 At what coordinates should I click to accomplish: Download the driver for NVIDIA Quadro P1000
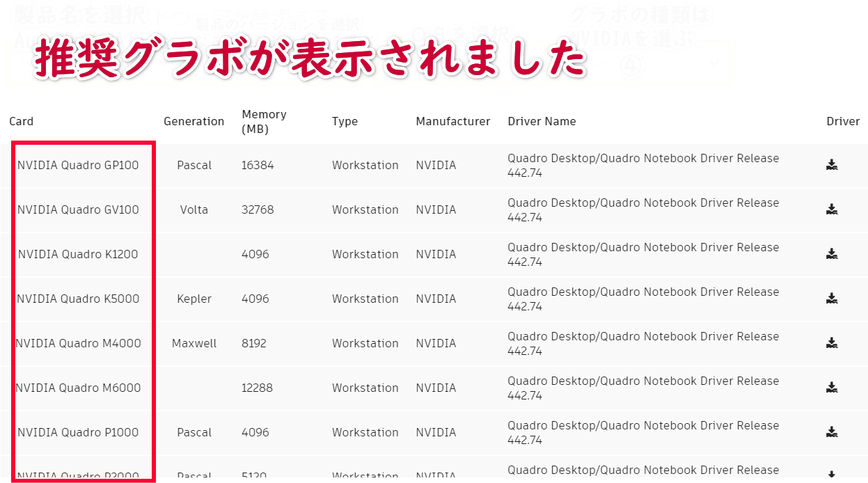[832, 432]
